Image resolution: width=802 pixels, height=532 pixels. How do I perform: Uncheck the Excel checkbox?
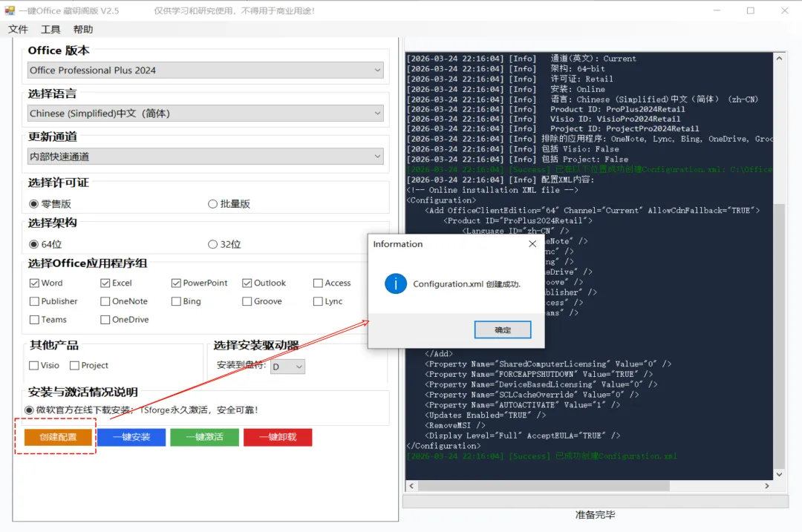coord(105,283)
